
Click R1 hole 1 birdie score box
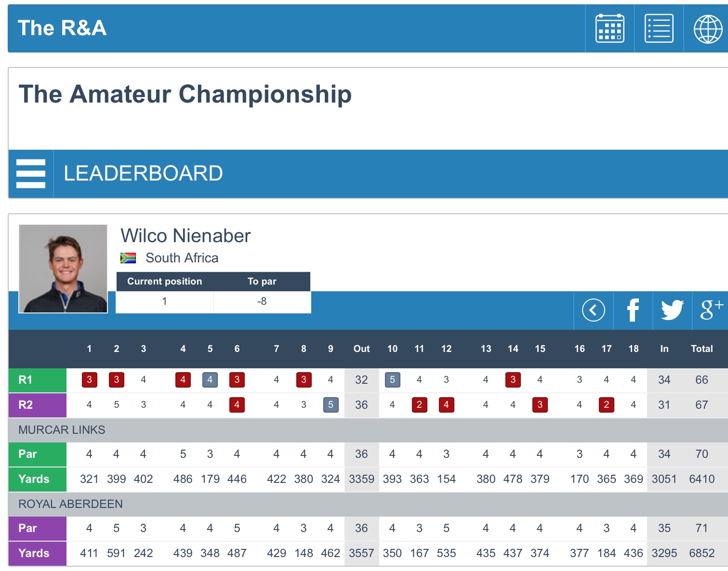click(89, 380)
